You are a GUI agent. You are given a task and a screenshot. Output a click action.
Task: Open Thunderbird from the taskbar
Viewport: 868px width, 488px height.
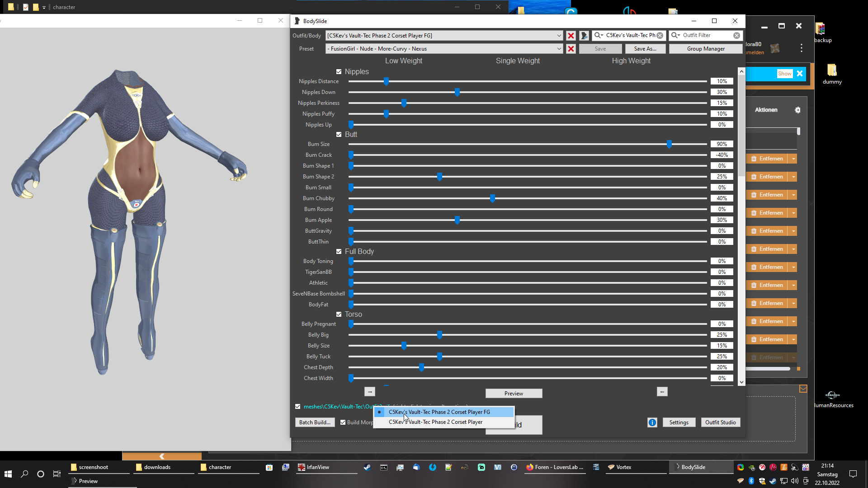pos(416,467)
